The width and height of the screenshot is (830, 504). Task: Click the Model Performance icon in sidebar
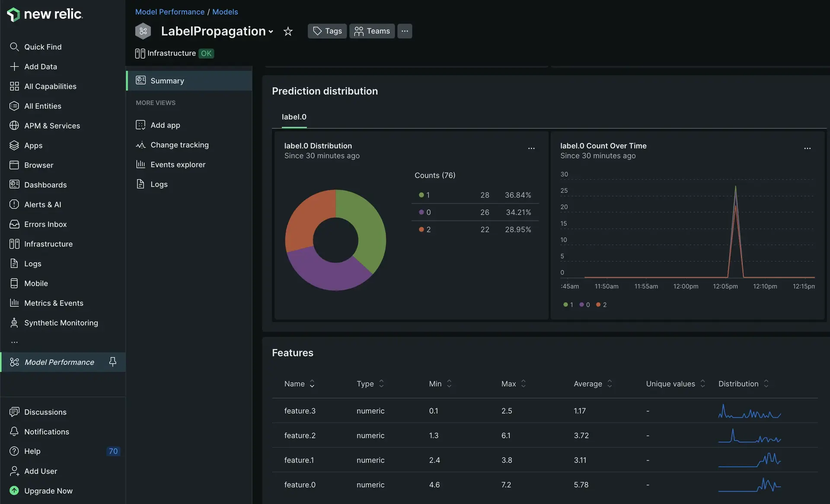click(x=13, y=362)
